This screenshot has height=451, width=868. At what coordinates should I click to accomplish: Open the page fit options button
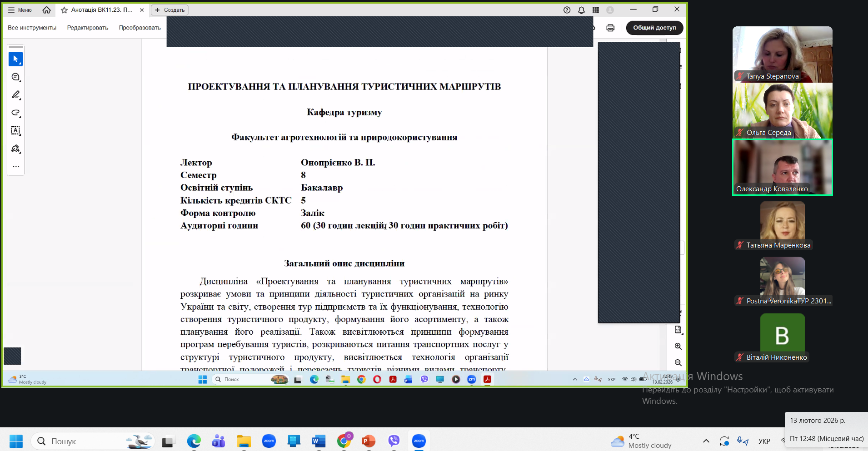click(678, 330)
